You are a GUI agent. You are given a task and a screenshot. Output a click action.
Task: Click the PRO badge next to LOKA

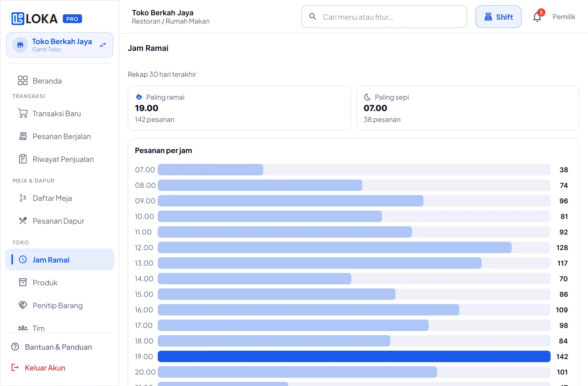72,19
